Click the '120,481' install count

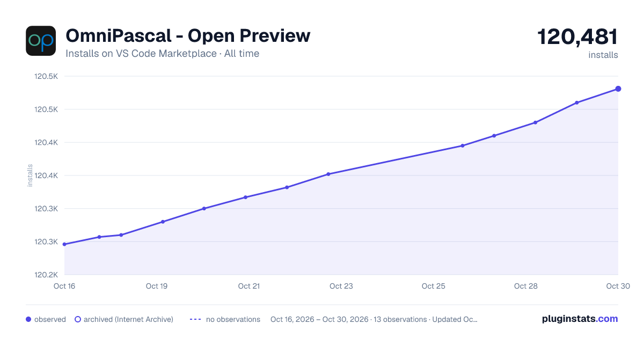tap(577, 37)
